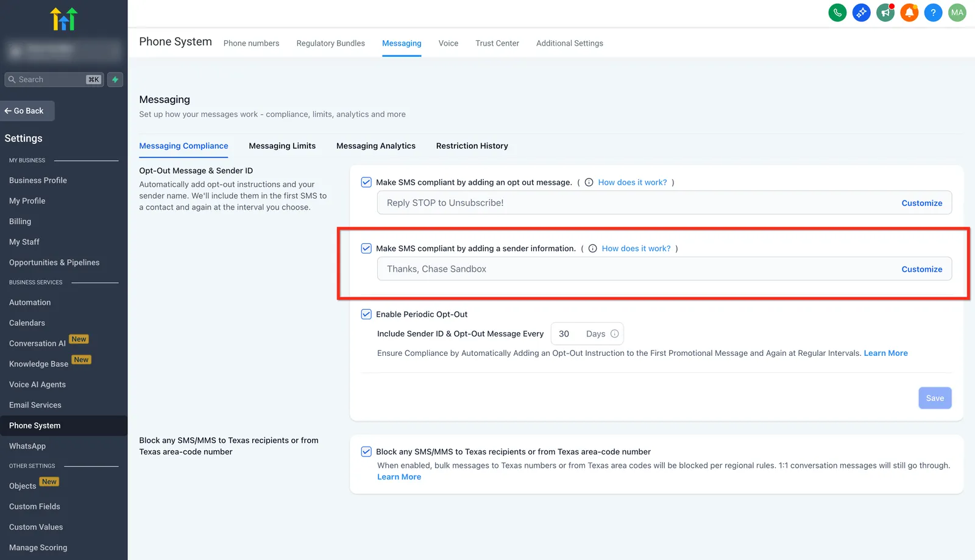Screen dimensions: 975x560
Task: Uncheck the opt out message checkbox
Action: coord(366,182)
